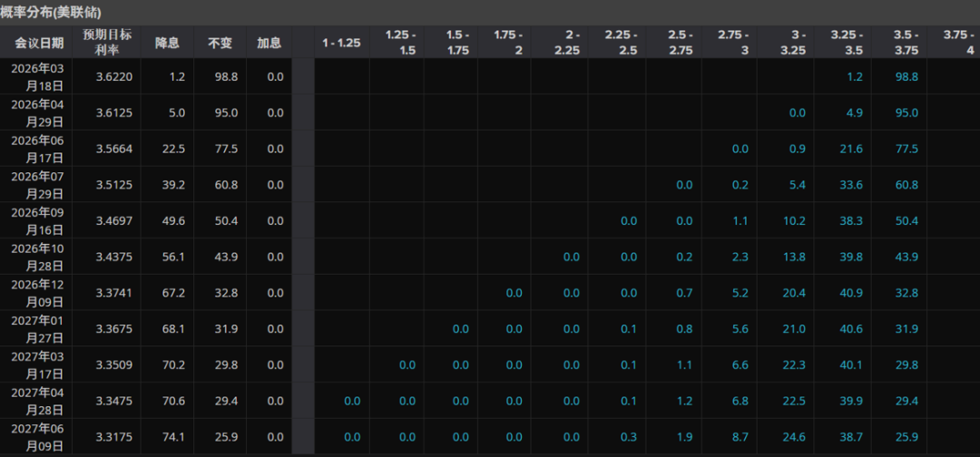Click 3 - 3.25 value 22.3 in March 2027 row
The image size is (980, 457).
pyautogui.click(x=794, y=365)
